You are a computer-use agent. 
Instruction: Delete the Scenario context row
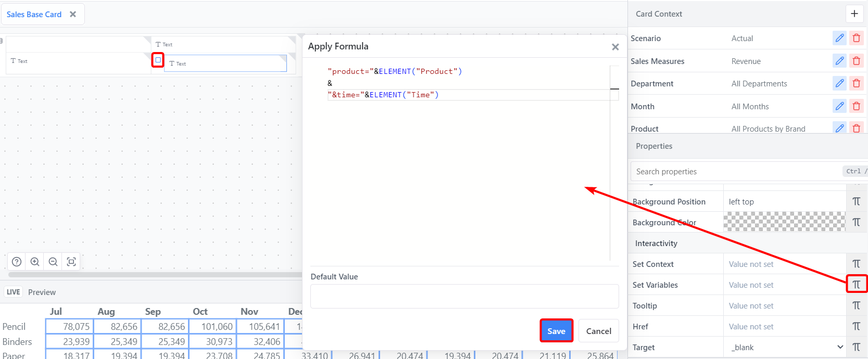(x=857, y=38)
